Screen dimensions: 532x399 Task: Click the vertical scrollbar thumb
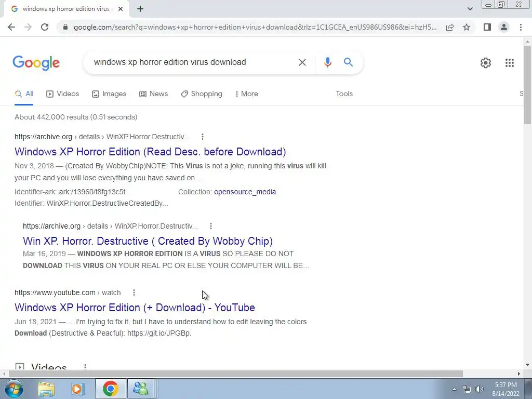528,85
